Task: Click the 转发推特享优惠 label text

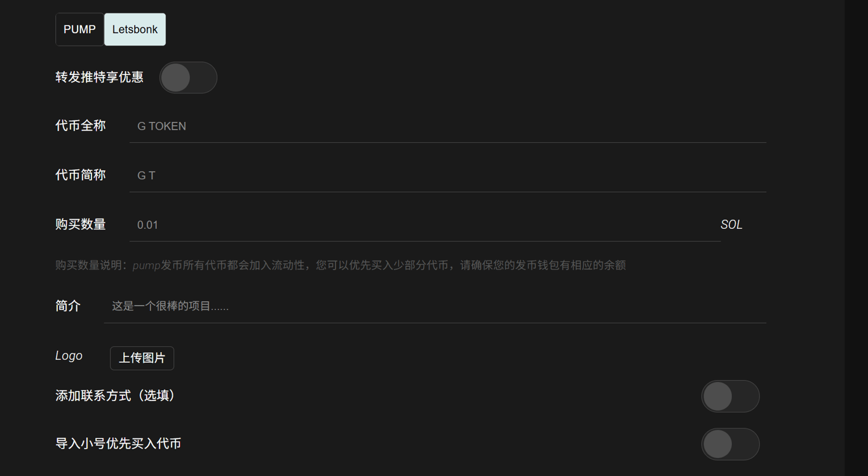Action: (x=100, y=78)
